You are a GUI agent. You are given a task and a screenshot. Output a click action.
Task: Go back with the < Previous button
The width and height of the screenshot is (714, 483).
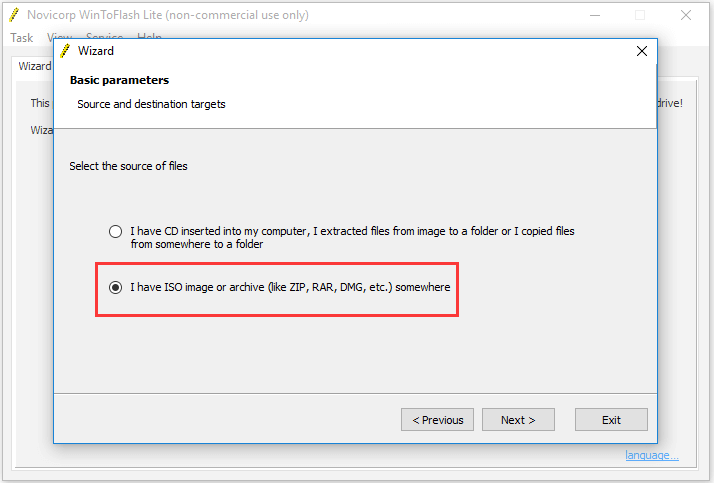[437, 419]
